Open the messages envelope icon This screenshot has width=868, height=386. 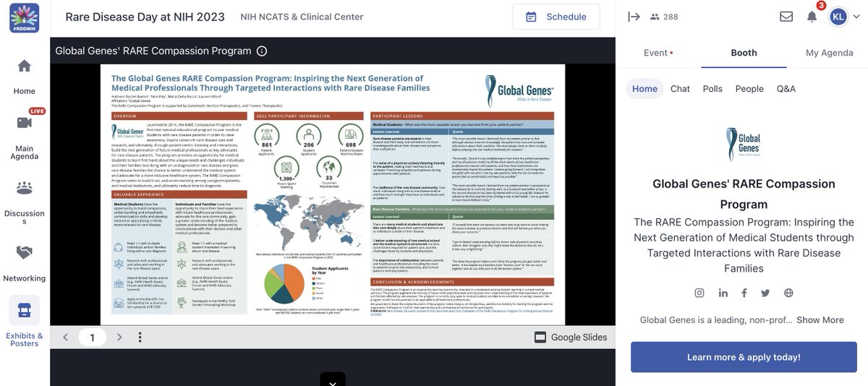coord(786,17)
